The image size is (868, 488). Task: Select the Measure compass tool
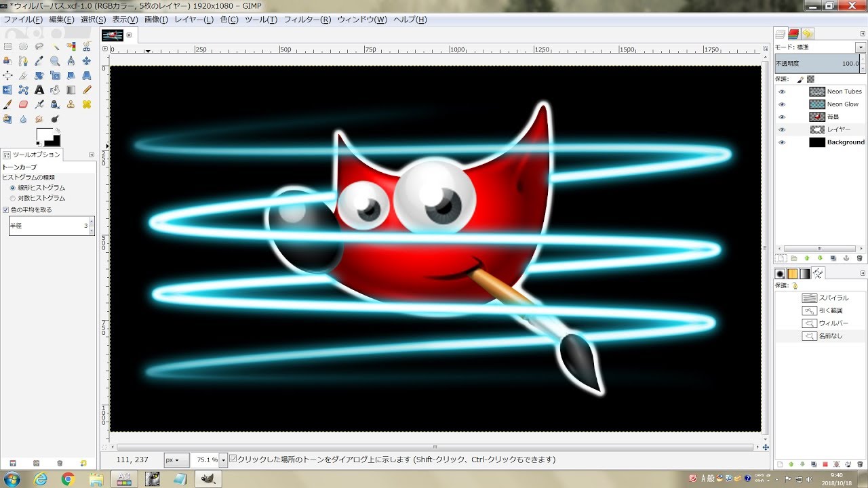click(x=71, y=61)
